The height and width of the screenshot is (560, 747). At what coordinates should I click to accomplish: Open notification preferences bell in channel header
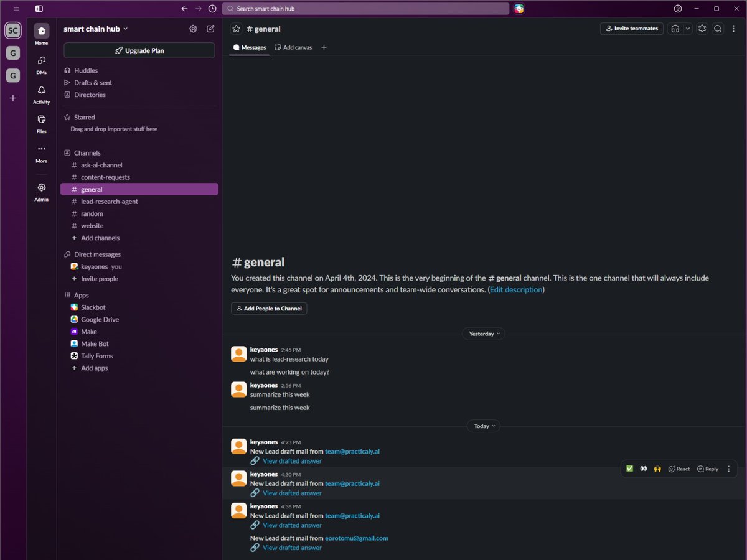702,29
